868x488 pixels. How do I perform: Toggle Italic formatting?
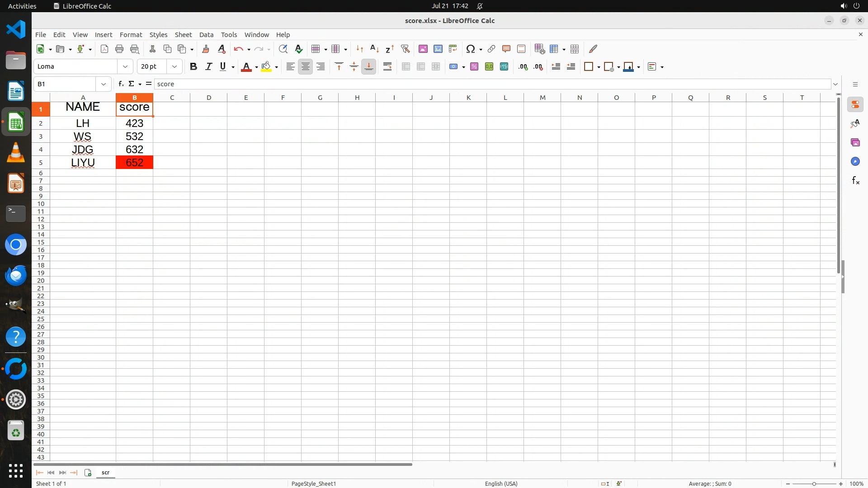click(208, 66)
